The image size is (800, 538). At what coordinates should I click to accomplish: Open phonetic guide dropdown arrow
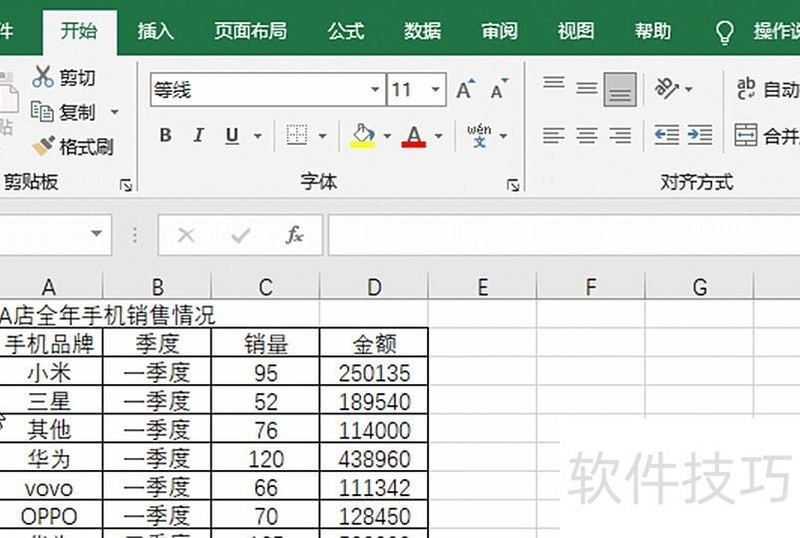504,136
